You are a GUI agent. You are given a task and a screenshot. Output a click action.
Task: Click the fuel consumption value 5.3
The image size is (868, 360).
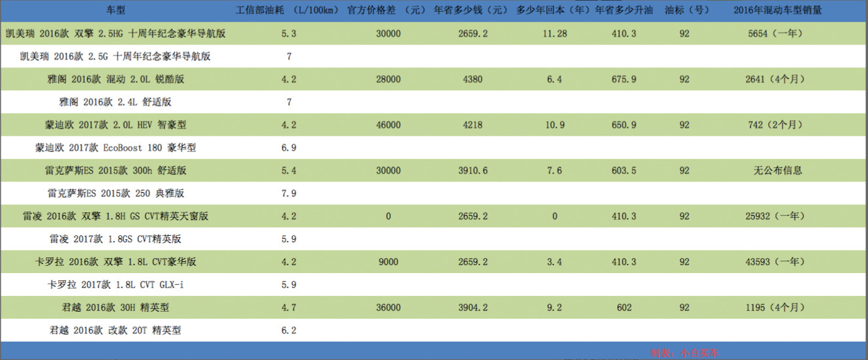pyautogui.click(x=288, y=33)
